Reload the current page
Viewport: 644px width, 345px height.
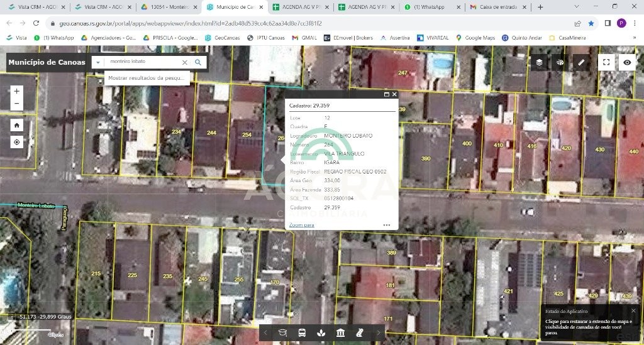36,23
